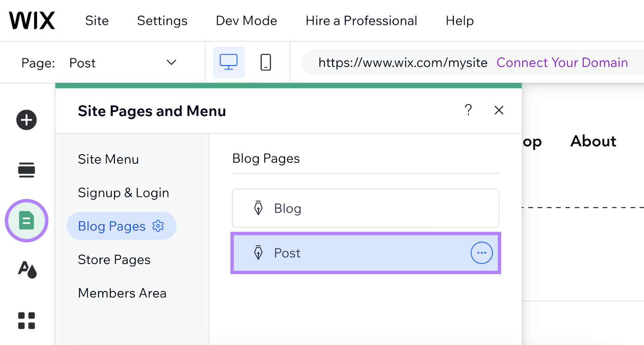Select the Post page row
644x345 pixels.
pos(365,253)
